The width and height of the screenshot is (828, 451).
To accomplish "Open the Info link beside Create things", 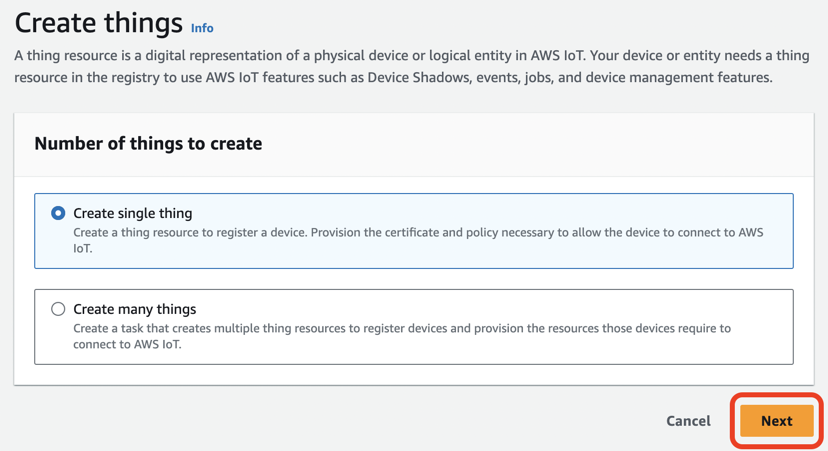I will (x=202, y=28).
